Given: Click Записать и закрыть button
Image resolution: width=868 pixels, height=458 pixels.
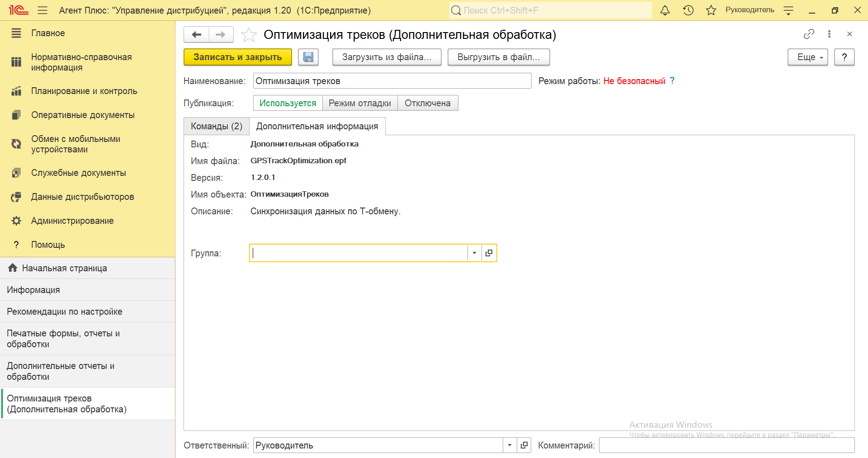Looking at the screenshot, I should (x=238, y=57).
